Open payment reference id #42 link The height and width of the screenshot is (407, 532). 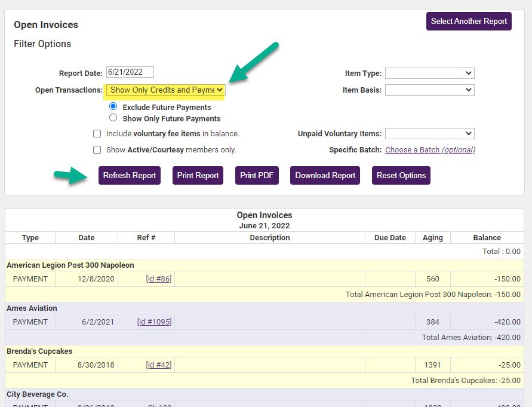tap(159, 365)
